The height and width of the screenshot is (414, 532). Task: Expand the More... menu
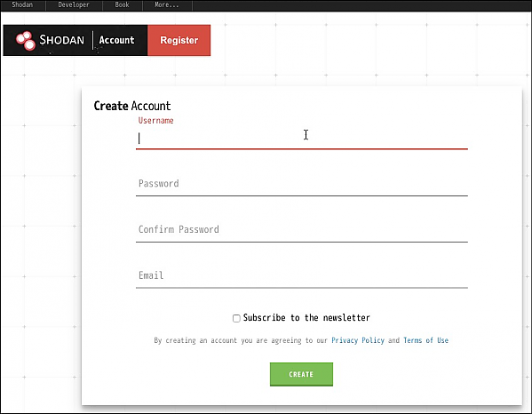coord(167,4)
